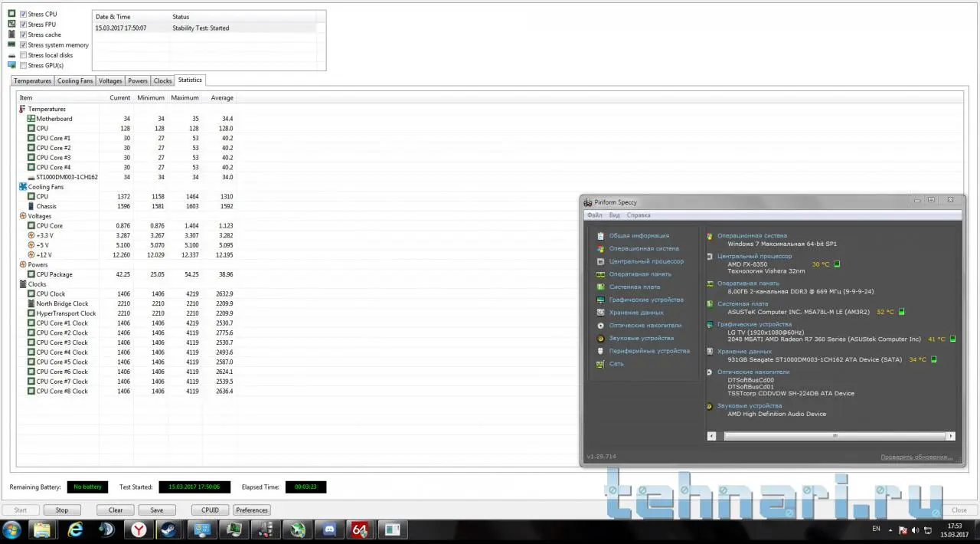Click the Clear button

[116, 510]
